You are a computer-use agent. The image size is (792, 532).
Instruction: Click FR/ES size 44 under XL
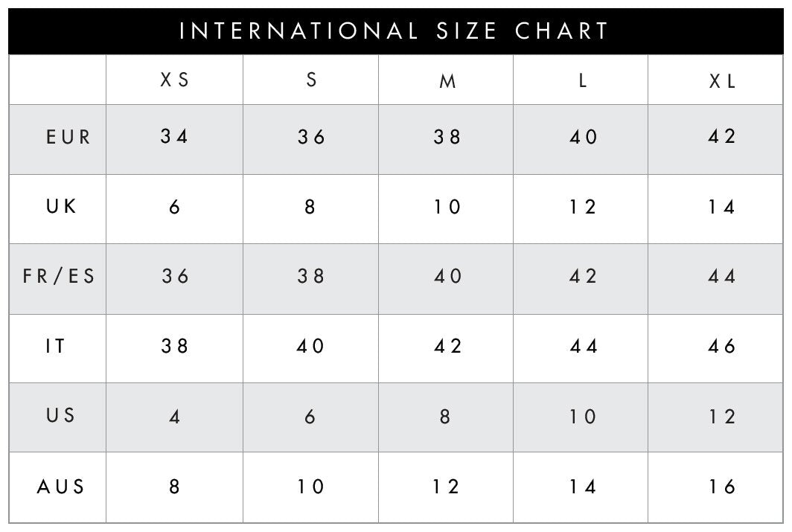pyautogui.click(x=721, y=276)
